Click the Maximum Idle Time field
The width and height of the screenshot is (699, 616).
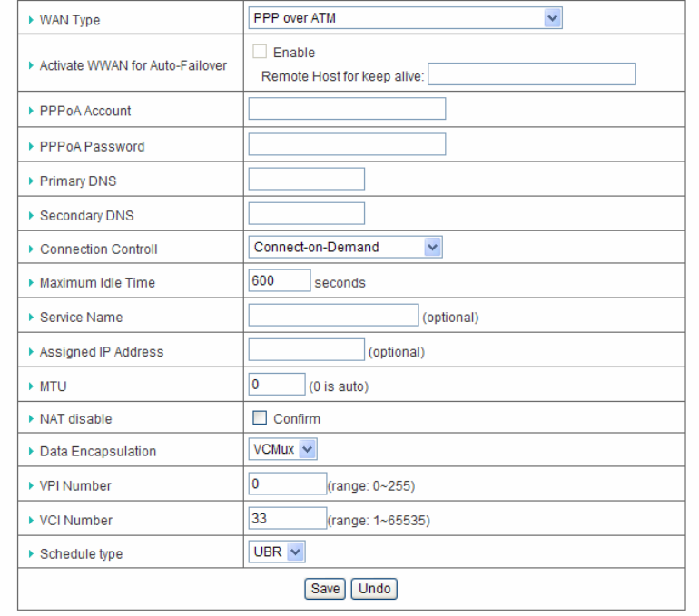[x=279, y=281]
